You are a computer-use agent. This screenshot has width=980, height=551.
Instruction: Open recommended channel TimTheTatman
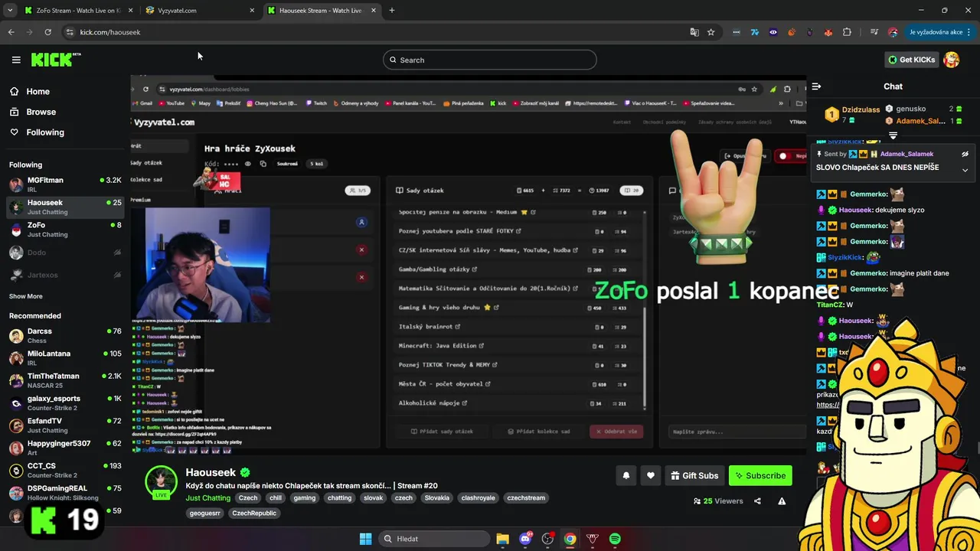(65, 380)
